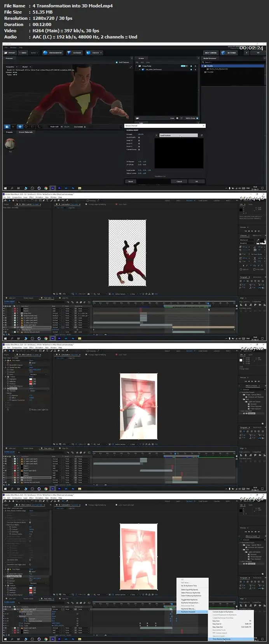Toggle Invert Y checkbox in Texture Channel dialog
This screenshot has width=269, height=644.
139,146
